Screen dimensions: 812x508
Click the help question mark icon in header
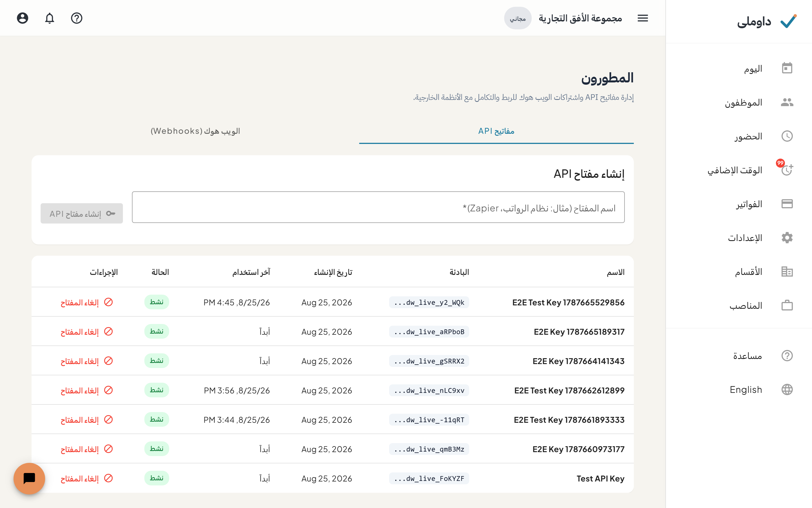point(77,18)
